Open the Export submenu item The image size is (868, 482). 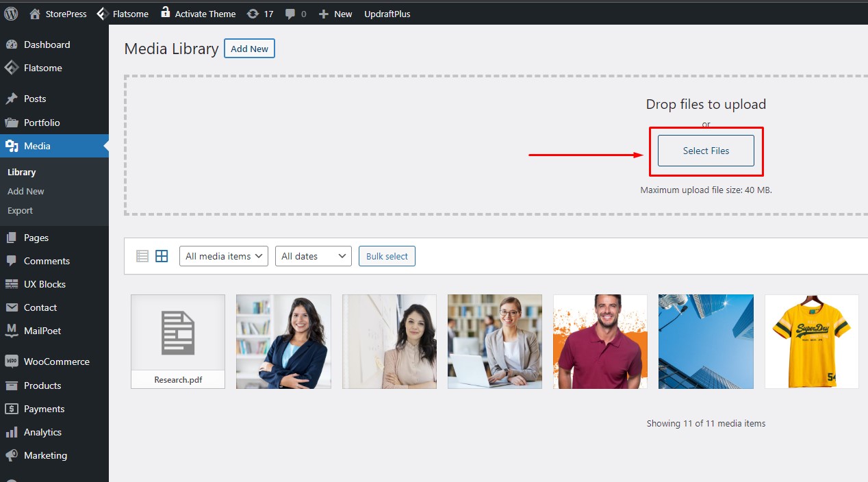tap(21, 210)
